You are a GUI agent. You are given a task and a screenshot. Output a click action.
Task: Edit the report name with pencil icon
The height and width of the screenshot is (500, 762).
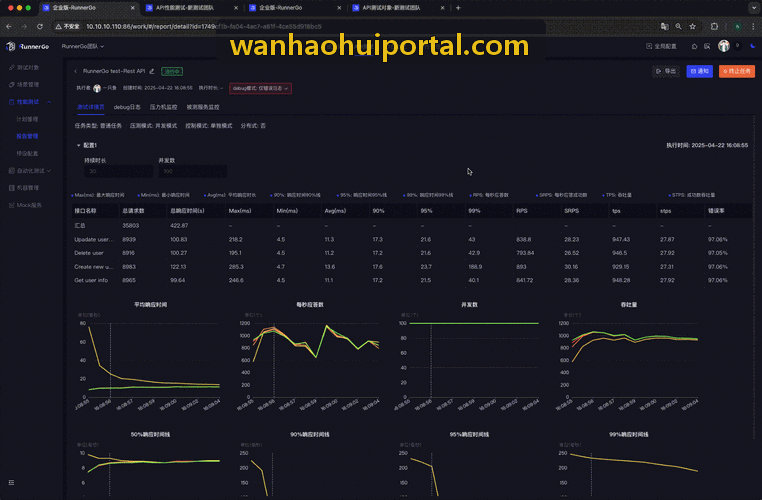tap(152, 71)
